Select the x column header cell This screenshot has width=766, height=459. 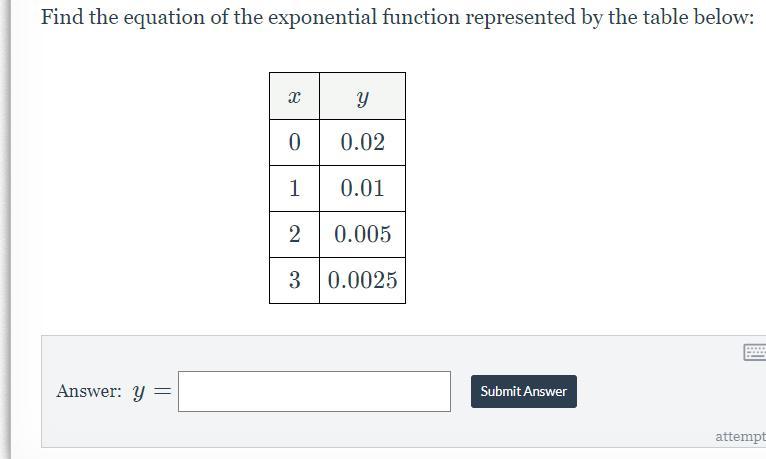(x=294, y=97)
